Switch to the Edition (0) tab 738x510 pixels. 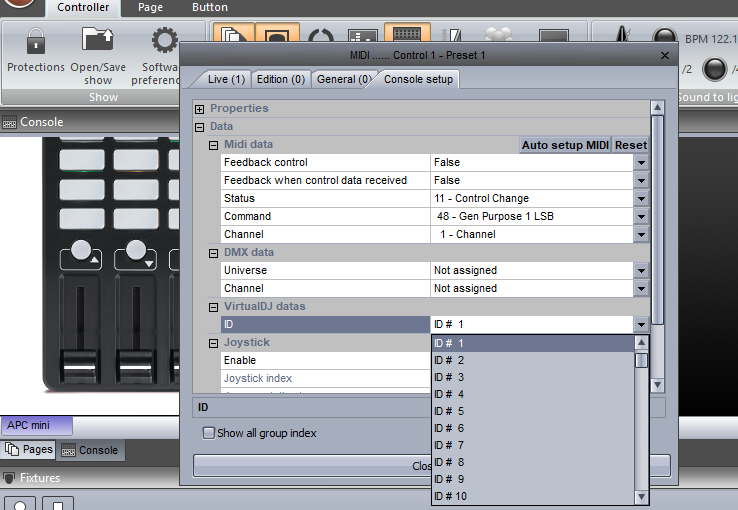coord(280,79)
